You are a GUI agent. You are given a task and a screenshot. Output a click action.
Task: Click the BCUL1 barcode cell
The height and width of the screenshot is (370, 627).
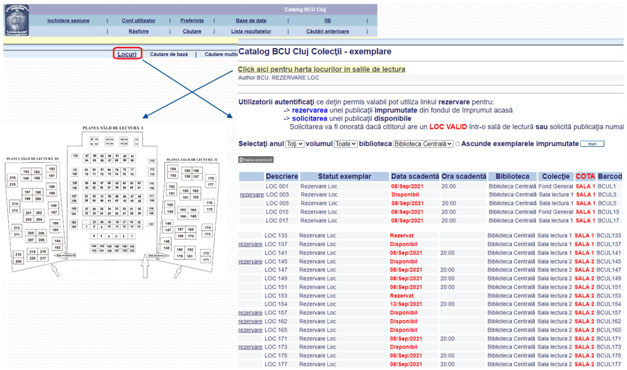click(607, 186)
